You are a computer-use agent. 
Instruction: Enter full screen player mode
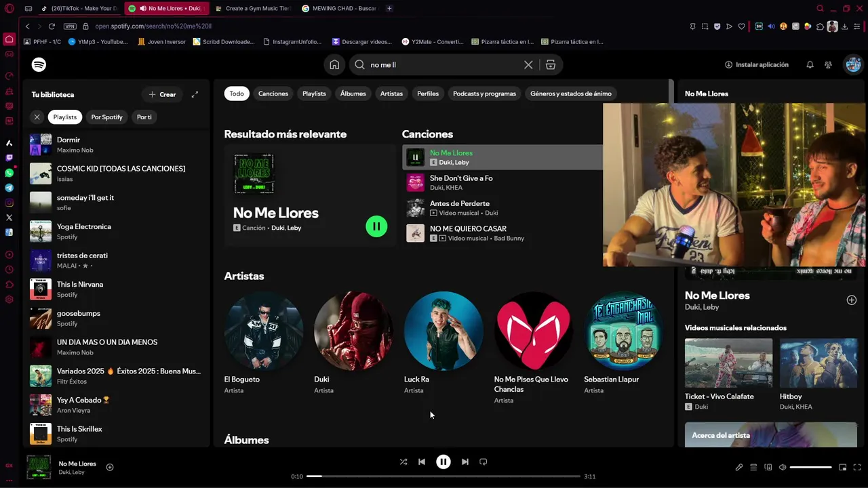click(x=857, y=467)
